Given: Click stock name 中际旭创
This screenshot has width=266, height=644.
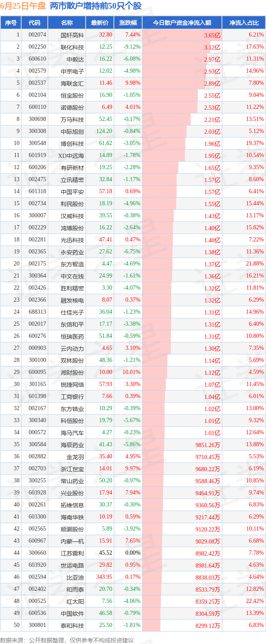Looking at the screenshot, I should point(72,132).
